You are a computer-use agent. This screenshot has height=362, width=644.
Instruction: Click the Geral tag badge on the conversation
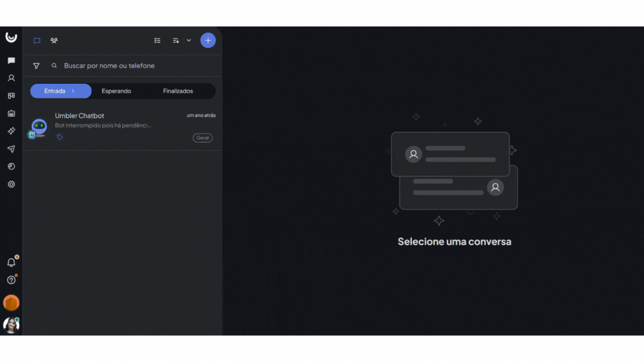pyautogui.click(x=202, y=137)
